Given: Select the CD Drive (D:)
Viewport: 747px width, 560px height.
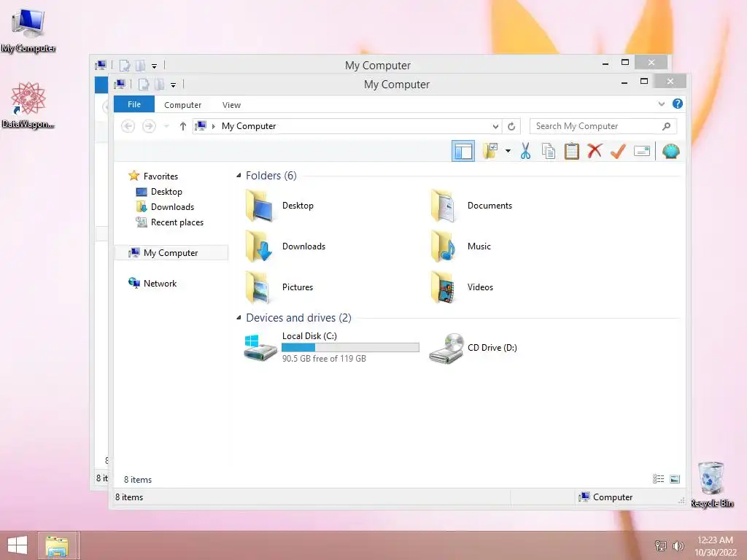Looking at the screenshot, I should pyautogui.click(x=473, y=348).
